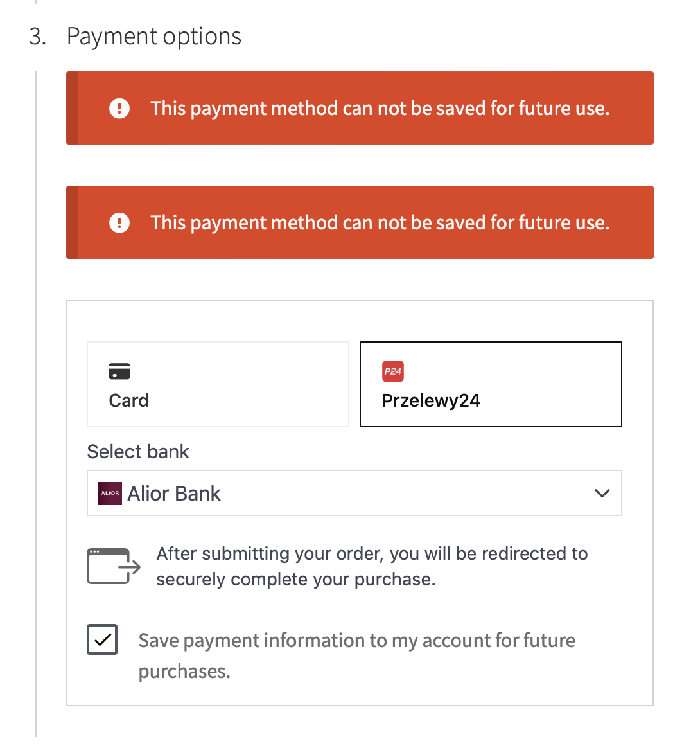Image resolution: width=700 pixels, height=748 pixels.
Task: Click the exclamation icon in the first alert
Action: click(x=119, y=109)
